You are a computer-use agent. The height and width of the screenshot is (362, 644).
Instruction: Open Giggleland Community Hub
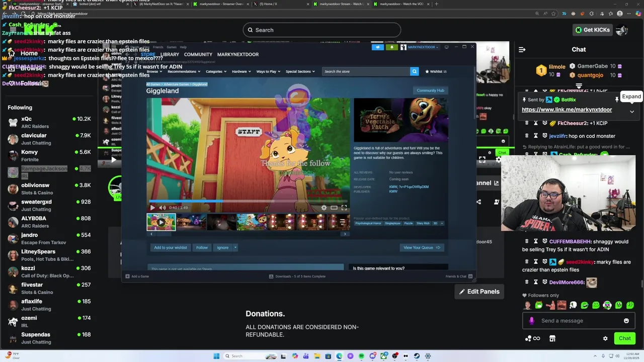pyautogui.click(x=430, y=90)
